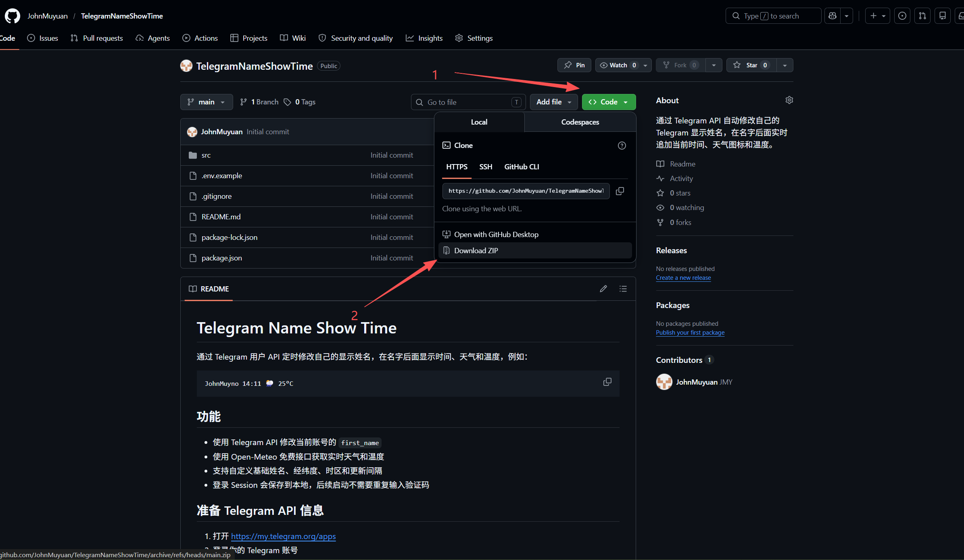The height and width of the screenshot is (560, 964).
Task: Choose Download ZIP
Action: point(535,251)
